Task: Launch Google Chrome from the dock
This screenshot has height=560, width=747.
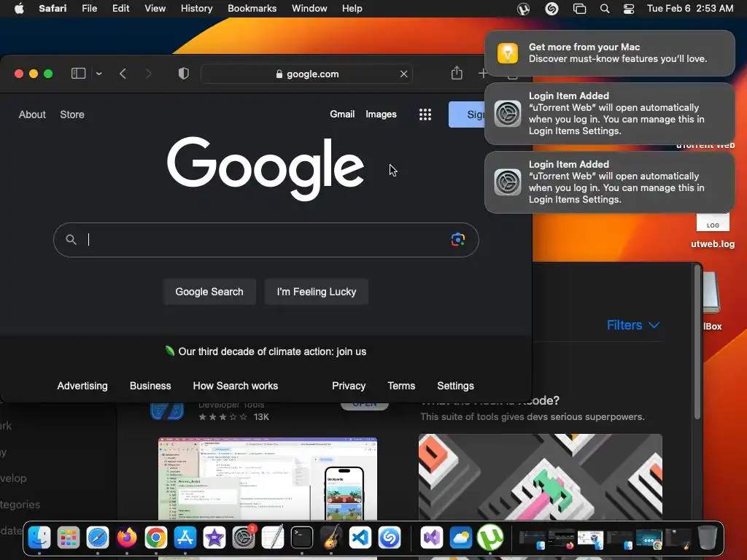Action: (x=156, y=537)
